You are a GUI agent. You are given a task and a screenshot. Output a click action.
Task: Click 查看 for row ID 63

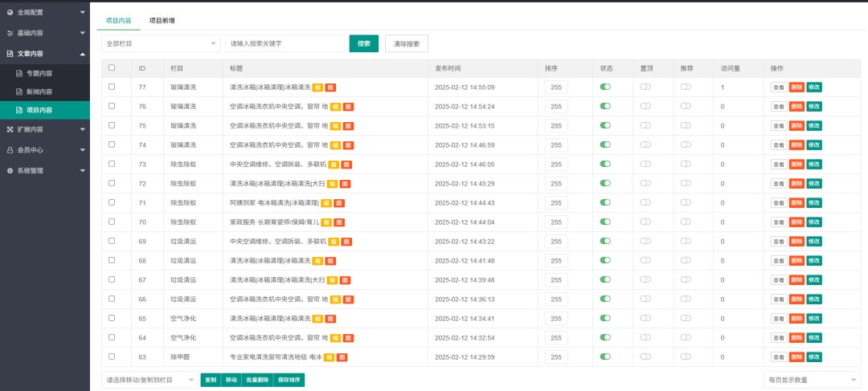(779, 357)
